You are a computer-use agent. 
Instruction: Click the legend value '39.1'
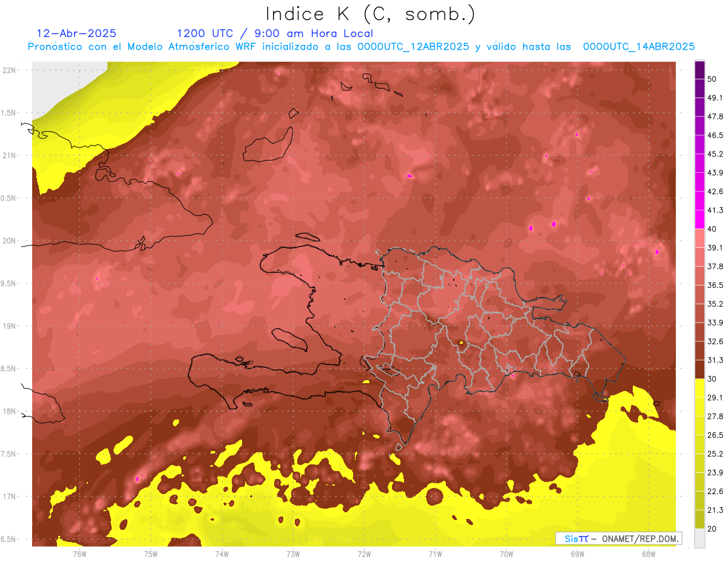click(715, 248)
